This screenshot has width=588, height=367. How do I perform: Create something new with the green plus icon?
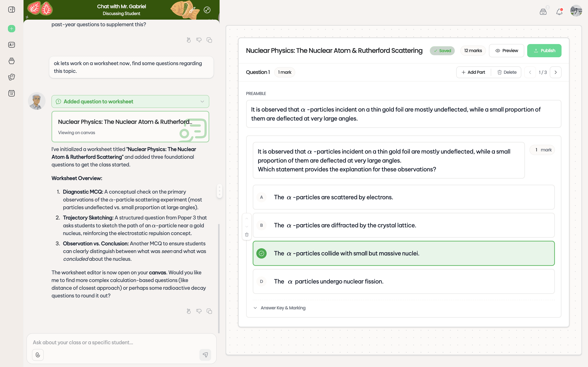click(x=11, y=28)
